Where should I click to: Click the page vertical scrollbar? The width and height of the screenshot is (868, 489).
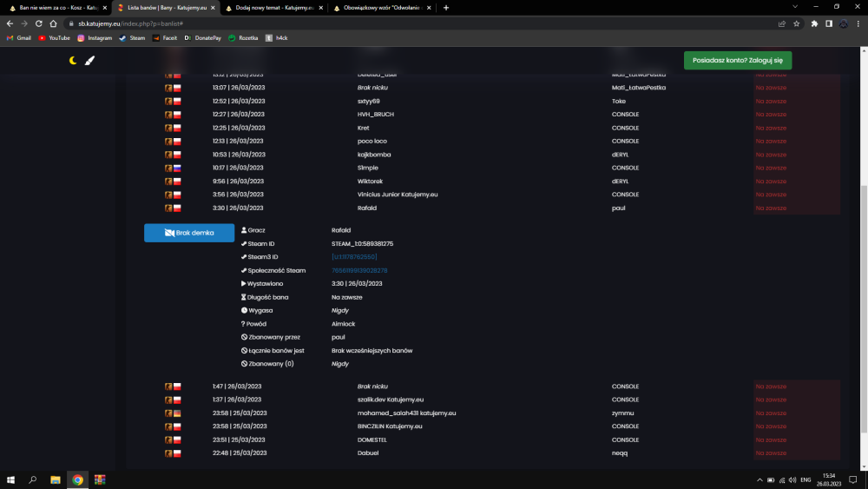[x=864, y=310]
